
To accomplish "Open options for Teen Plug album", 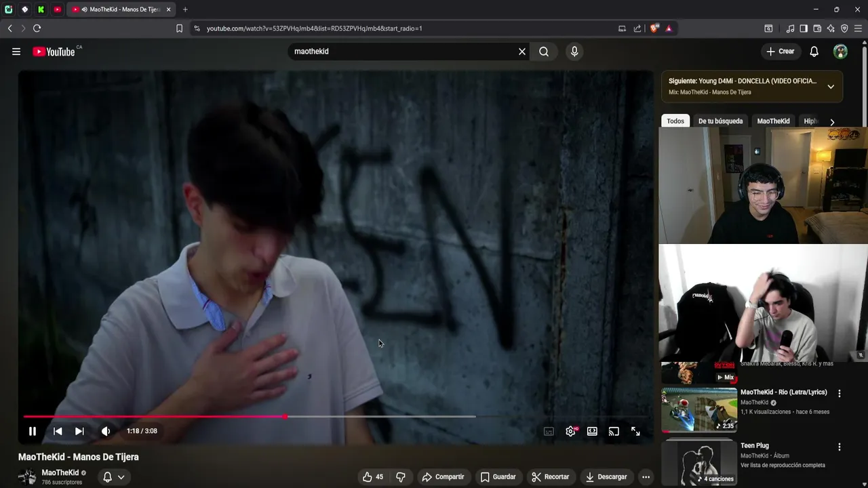I will pyautogui.click(x=840, y=447).
